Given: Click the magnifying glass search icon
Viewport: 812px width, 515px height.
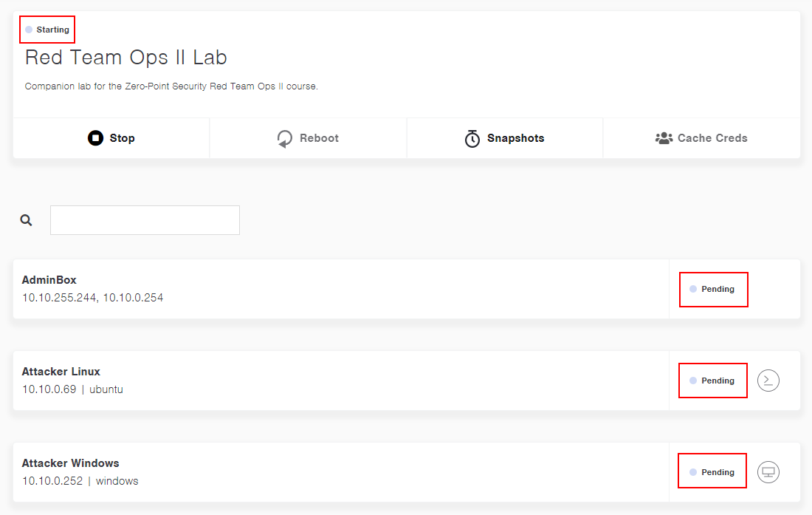Looking at the screenshot, I should point(27,220).
